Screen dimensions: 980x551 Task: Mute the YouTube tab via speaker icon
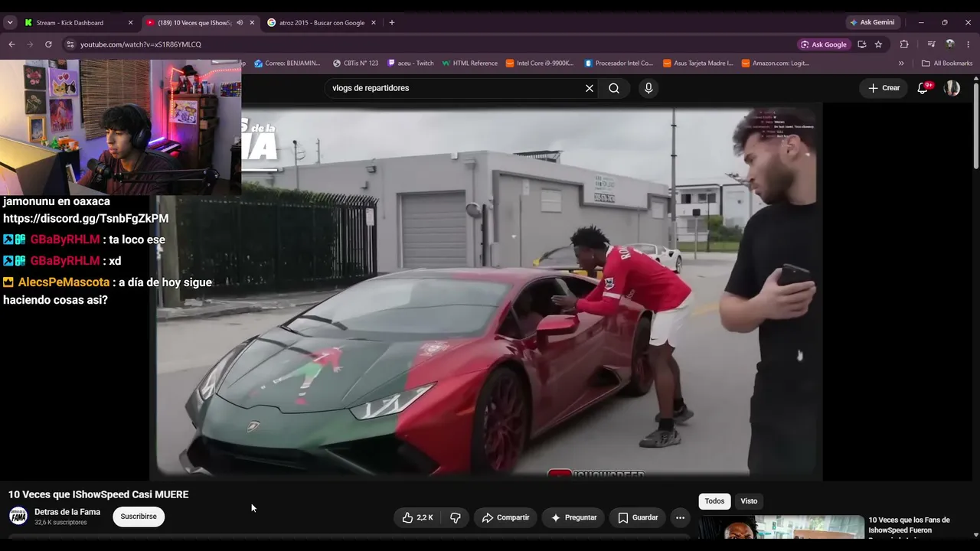pyautogui.click(x=240, y=23)
